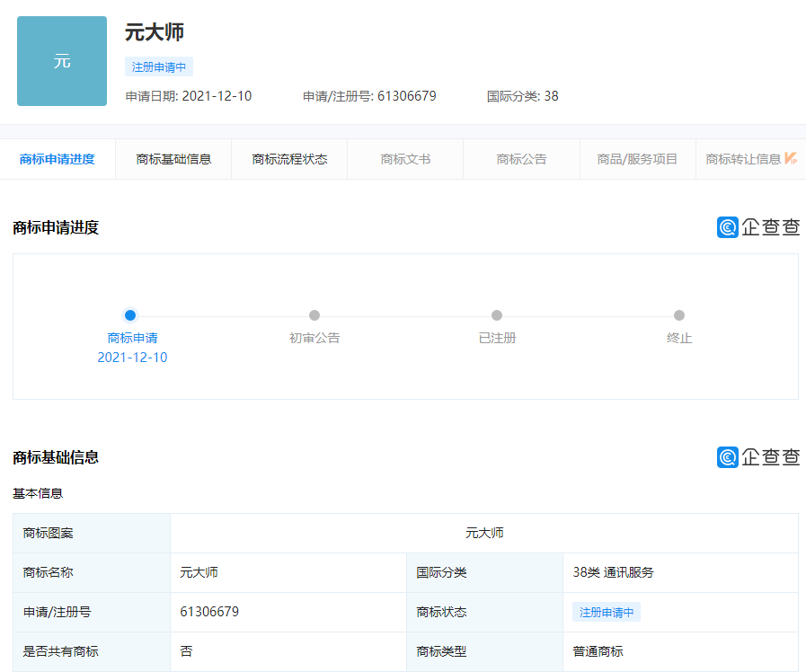
Task: Click the 企查查 logo in 商标申请进度 section
Action: 758,227
